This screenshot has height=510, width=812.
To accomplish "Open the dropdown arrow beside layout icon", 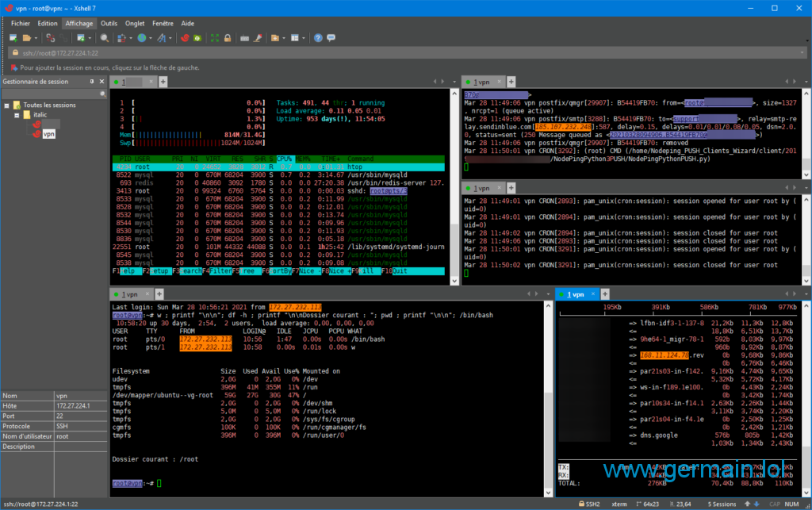I will (x=304, y=38).
